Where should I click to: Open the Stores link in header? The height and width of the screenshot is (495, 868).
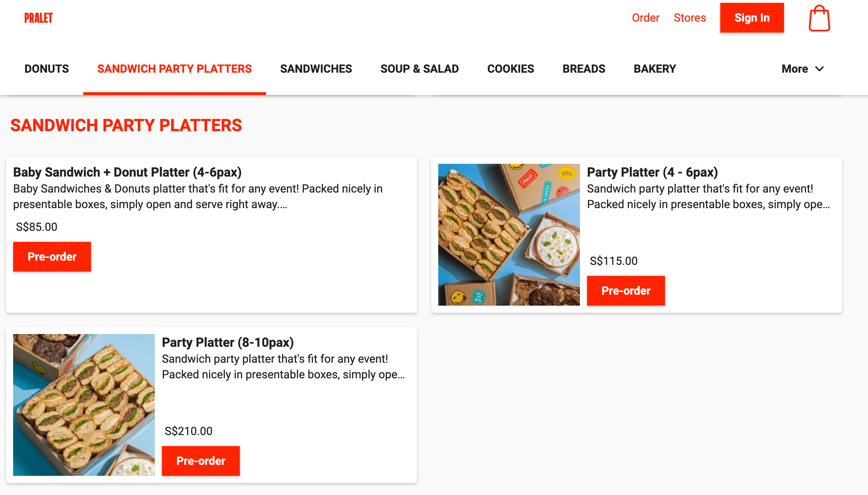pos(690,18)
